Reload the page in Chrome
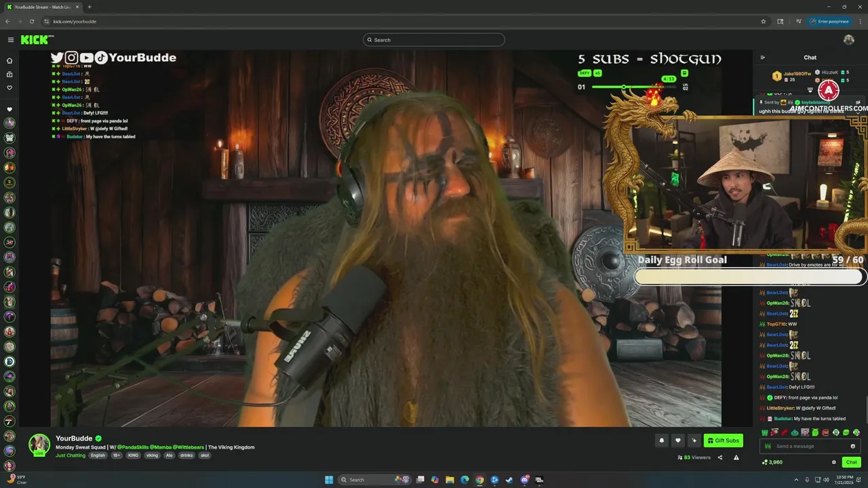 point(31,21)
